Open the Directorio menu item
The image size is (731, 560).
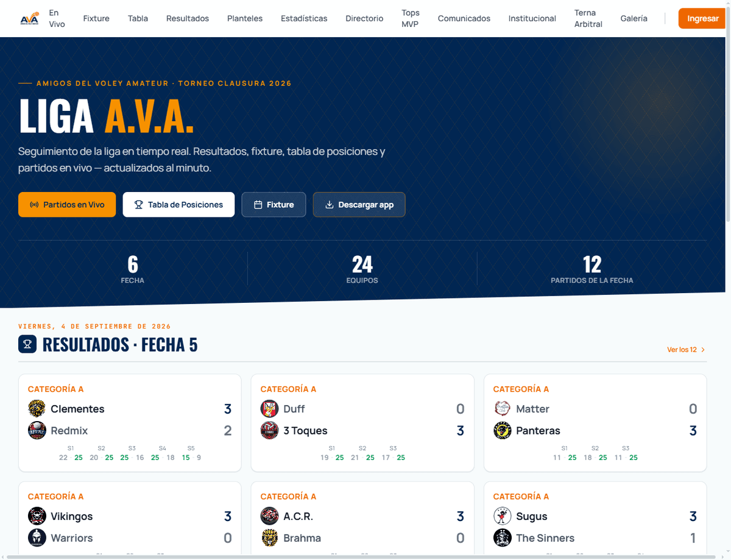(x=364, y=18)
